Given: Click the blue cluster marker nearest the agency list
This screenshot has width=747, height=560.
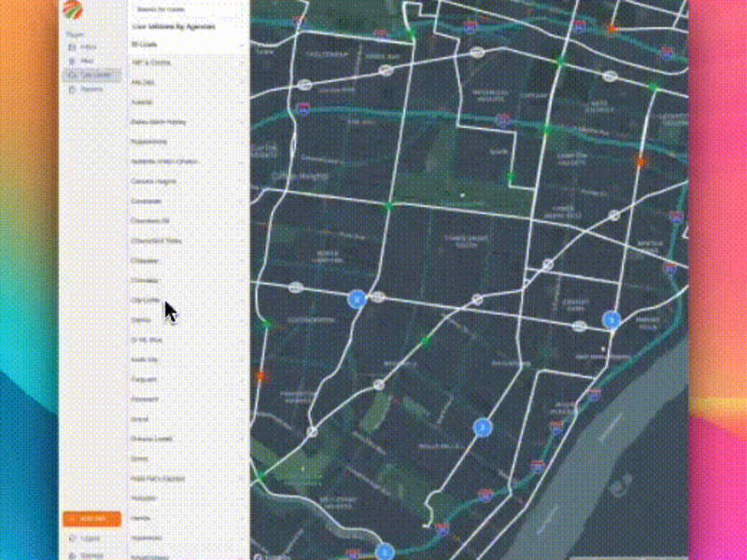Looking at the screenshot, I should (357, 299).
